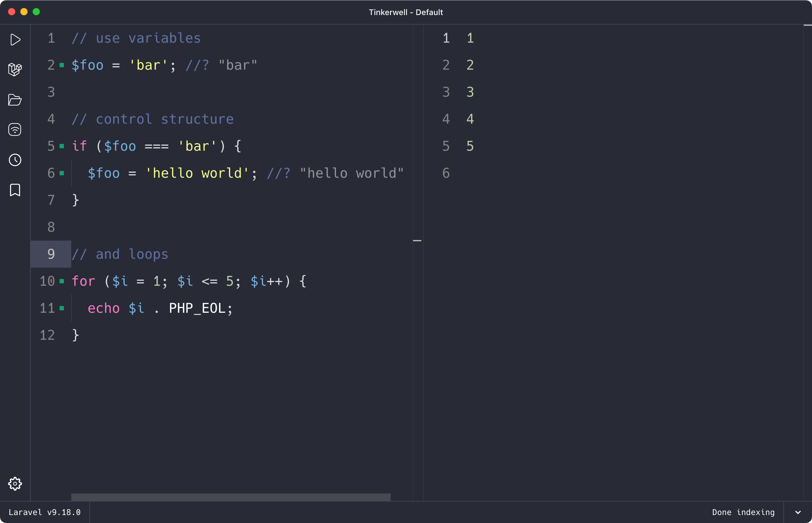Click the green marker on line 5
812x523 pixels.
point(62,146)
